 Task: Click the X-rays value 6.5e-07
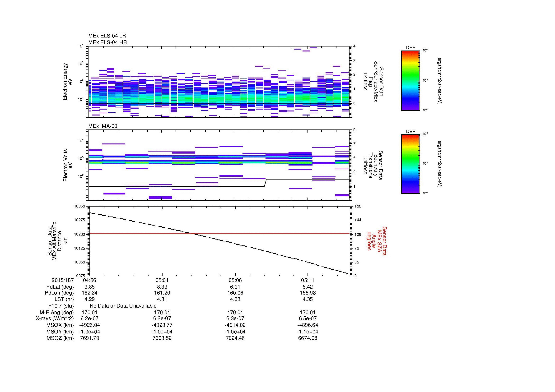tap(308, 318)
